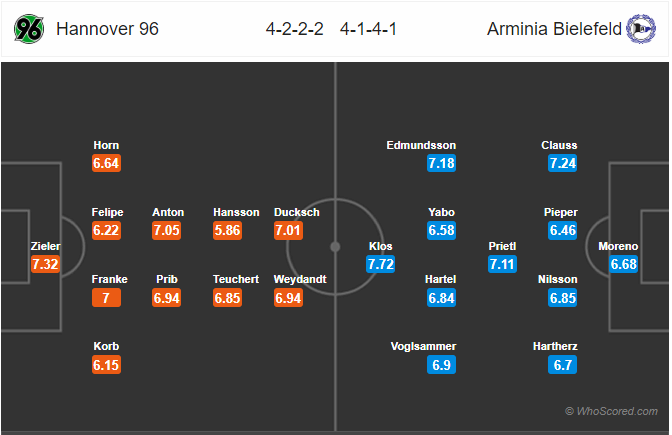Click Franke's rating badge showing 7
672x435 pixels.
[106, 298]
